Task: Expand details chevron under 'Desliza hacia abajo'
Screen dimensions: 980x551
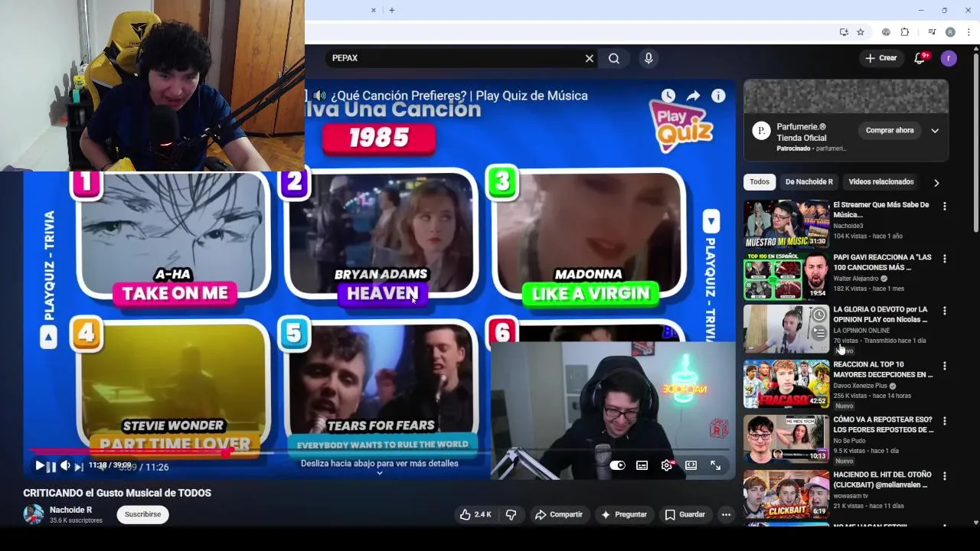Action: tap(379, 474)
